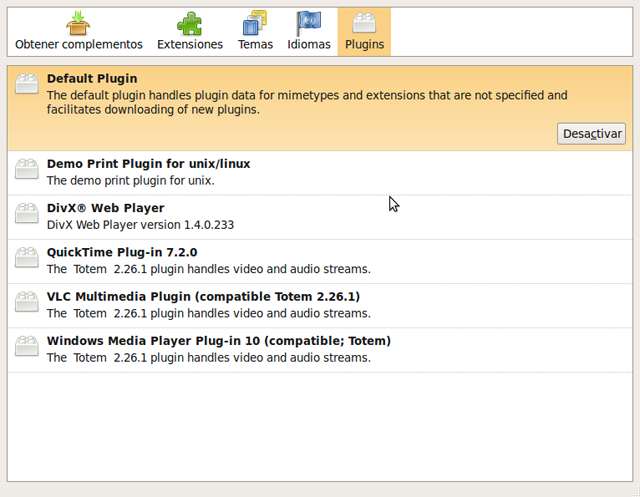
Task: Click the VLC Multimedia Plugin icon
Action: tap(27, 303)
